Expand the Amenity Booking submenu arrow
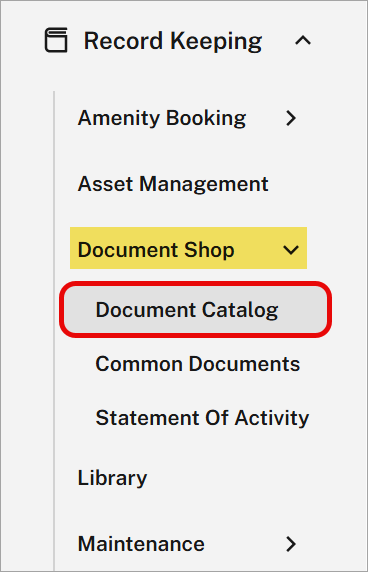Screen dimensions: 368x572 click(x=291, y=118)
